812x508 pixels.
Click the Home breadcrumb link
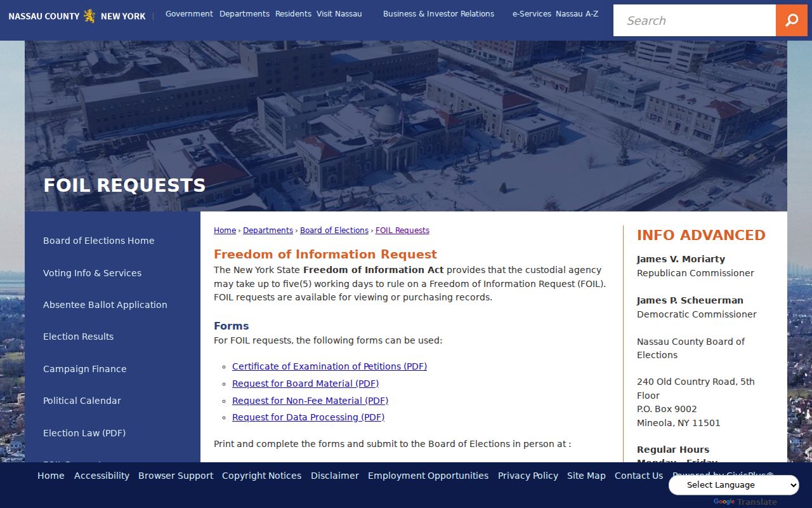click(225, 231)
